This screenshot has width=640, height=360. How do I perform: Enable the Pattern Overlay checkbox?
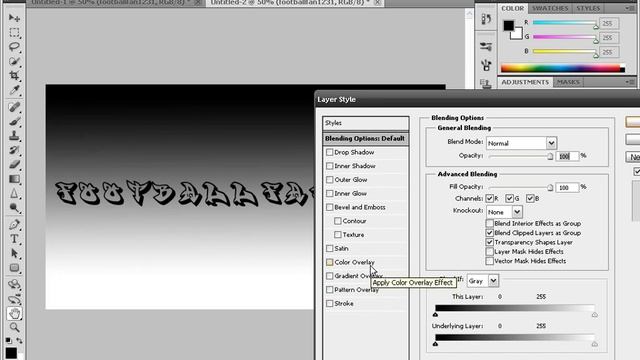click(x=329, y=290)
